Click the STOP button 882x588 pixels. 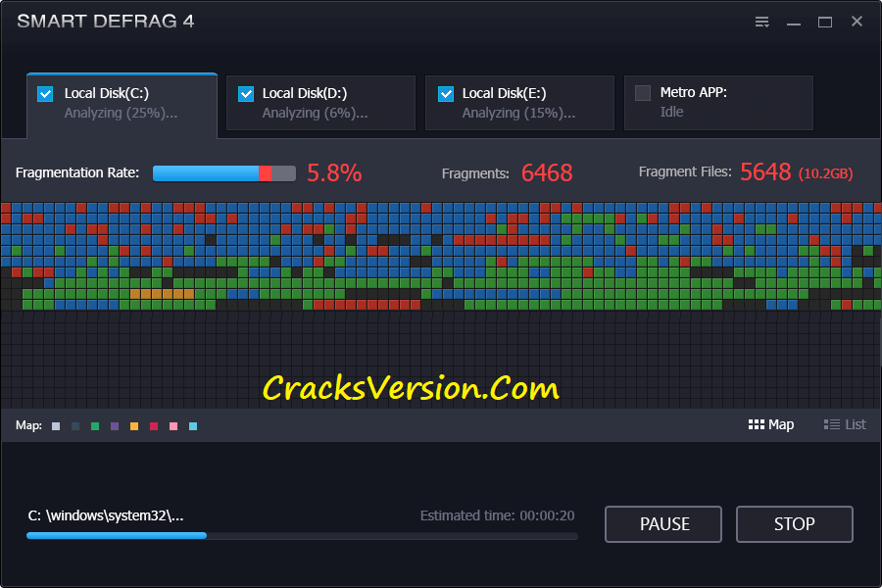coord(794,524)
